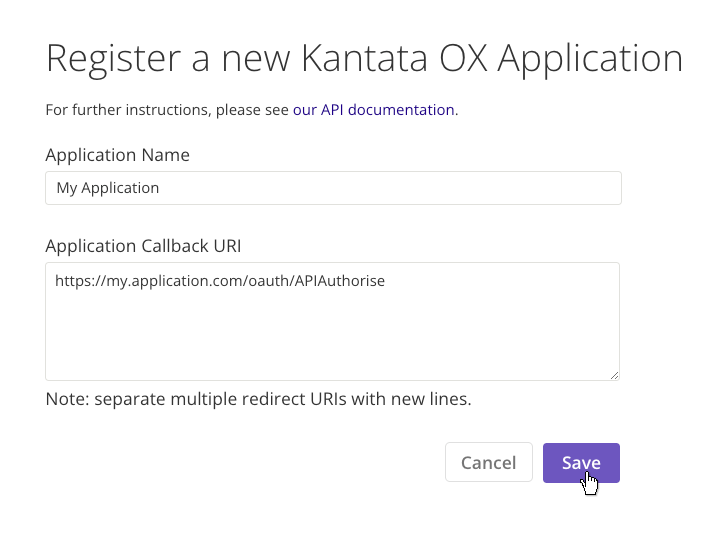Focus the Application Name input field
This screenshot has height=533, width=720.
[333, 188]
